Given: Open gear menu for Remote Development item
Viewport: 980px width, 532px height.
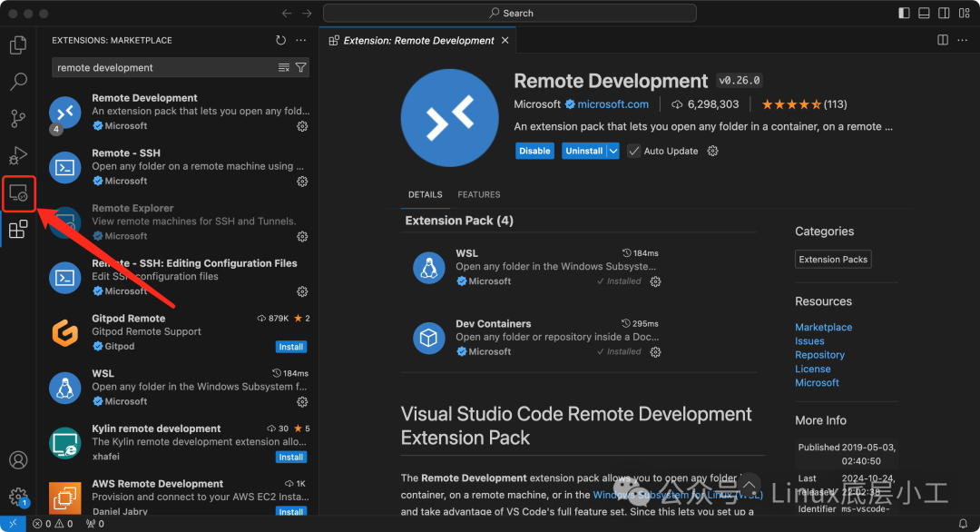Looking at the screenshot, I should [x=302, y=126].
